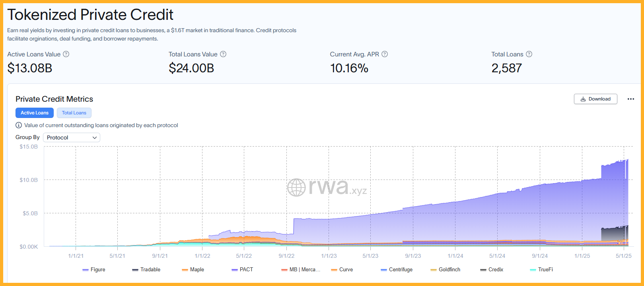Viewport: 644px width, 286px height.
Task: Click the Active Loans Value help icon
Action: point(66,54)
